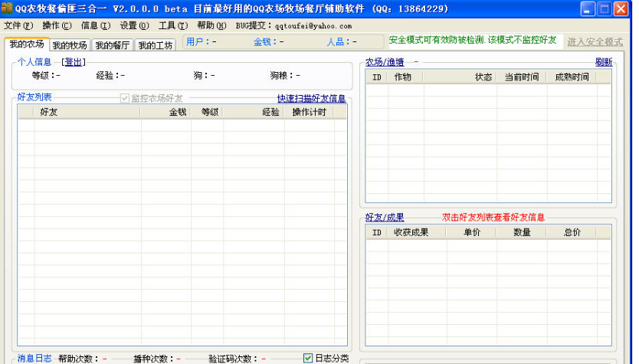Click the 好友/成果 link
Image resolution: width=639 pixels, height=364 pixels.
(385, 218)
